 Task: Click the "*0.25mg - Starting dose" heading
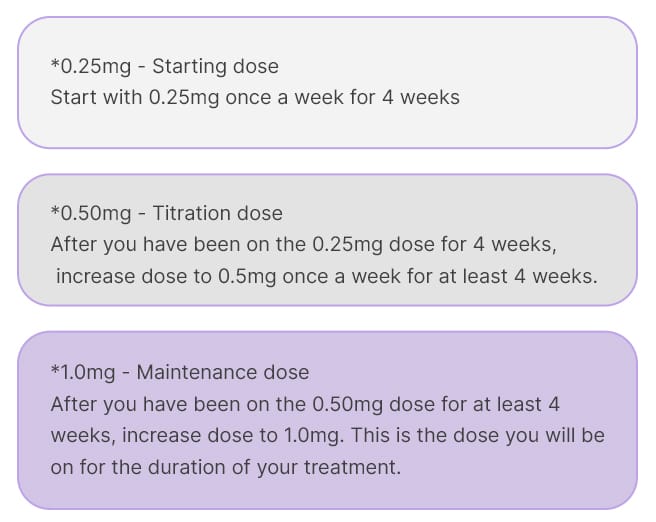(164, 67)
